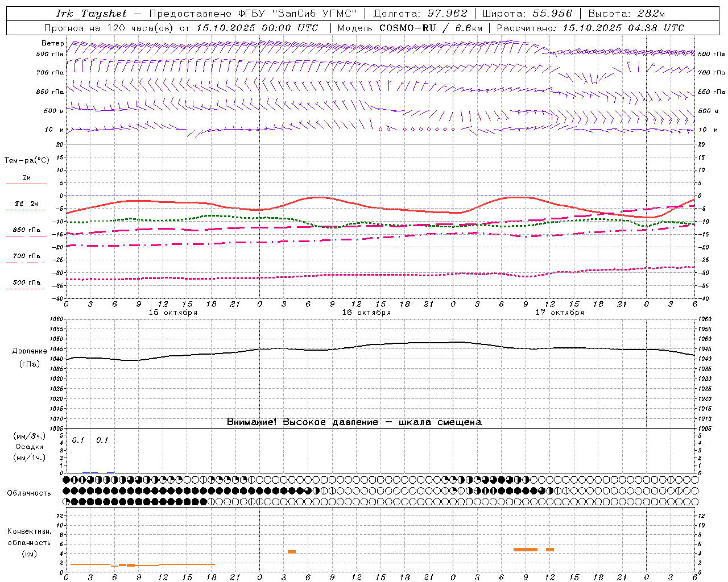Click the '500 м' label left of the wind barbs

(x=54, y=111)
